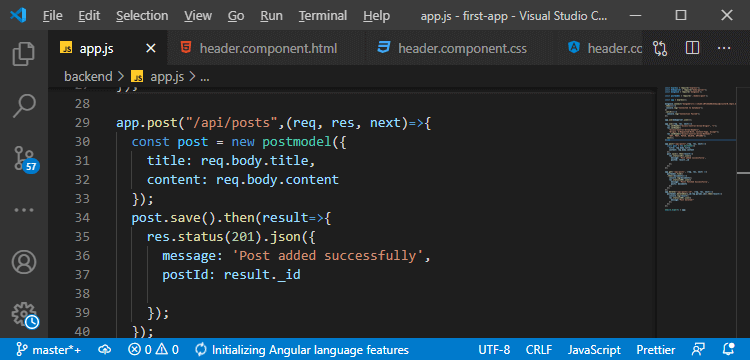The image size is (750, 360).
Task: Change end of line sequence CRLF
Action: click(539, 349)
